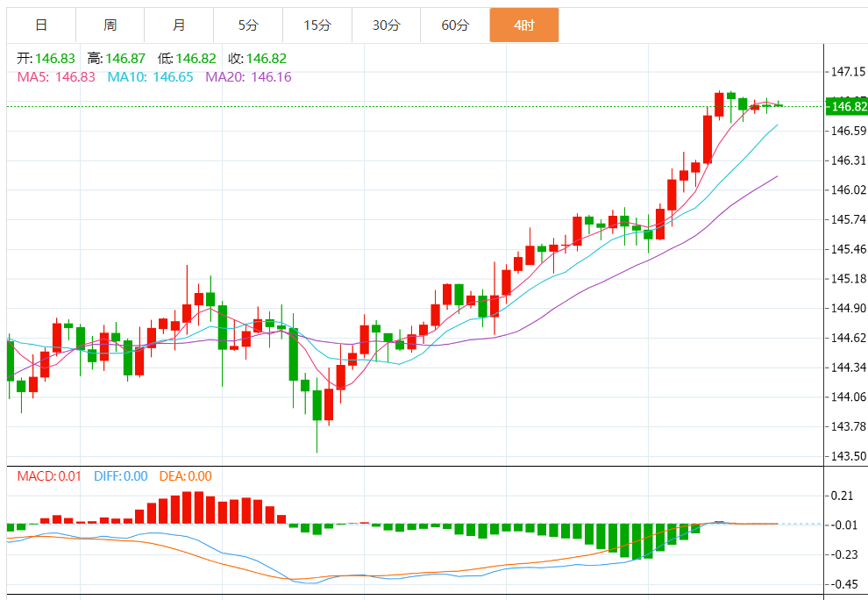Click the 145.18 price axis label

[848, 279]
